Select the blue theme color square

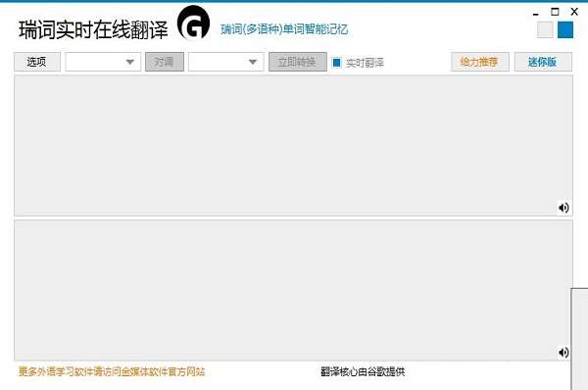(x=565, y=30)
